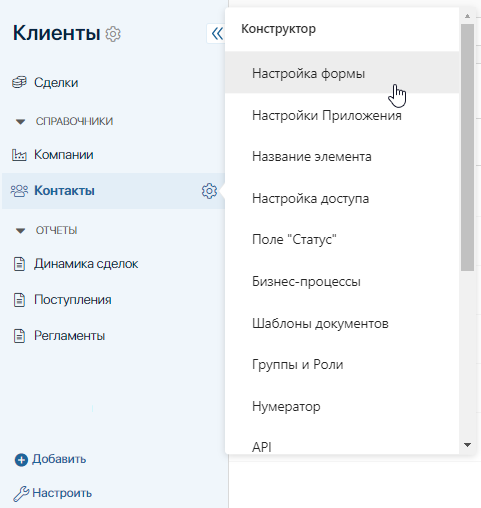
Task: Select Нумератор menu entry
Action: pos(342,406)
